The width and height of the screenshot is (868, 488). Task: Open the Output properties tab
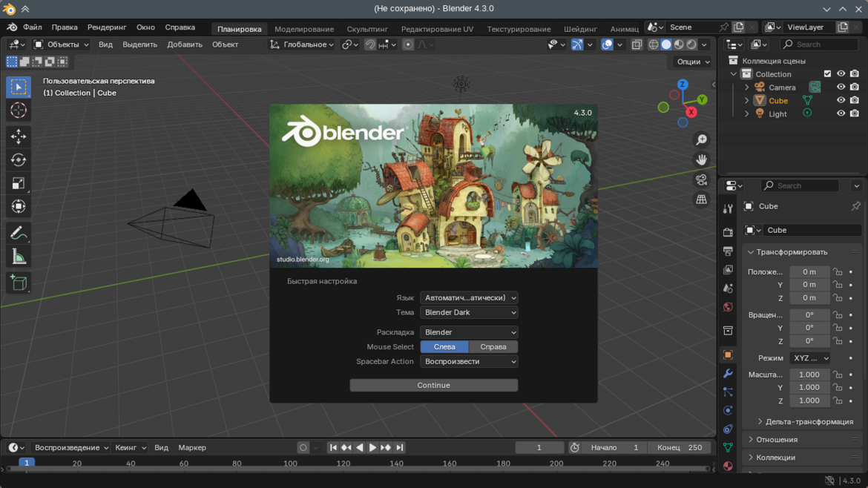(728, 251)
